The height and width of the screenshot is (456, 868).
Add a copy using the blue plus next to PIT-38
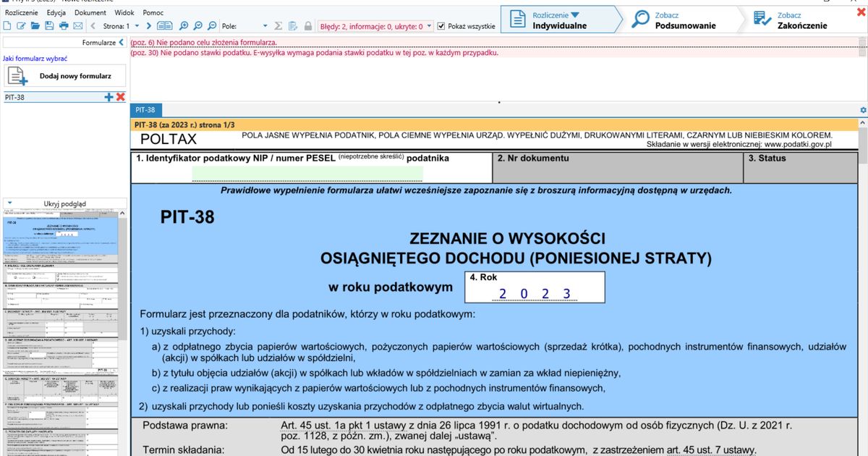coord(109,97)
